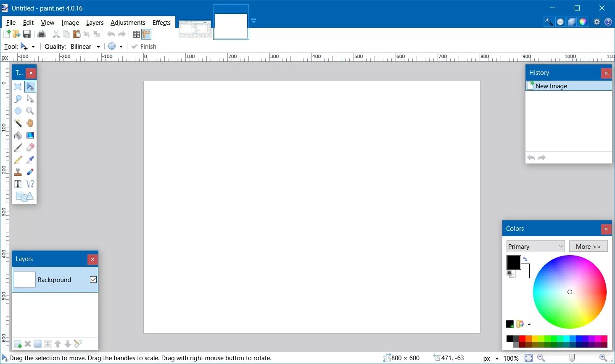Switch to the screenshot image thumbnail
The height and width of the screenshot is (364, 615).
coord(195,29)
